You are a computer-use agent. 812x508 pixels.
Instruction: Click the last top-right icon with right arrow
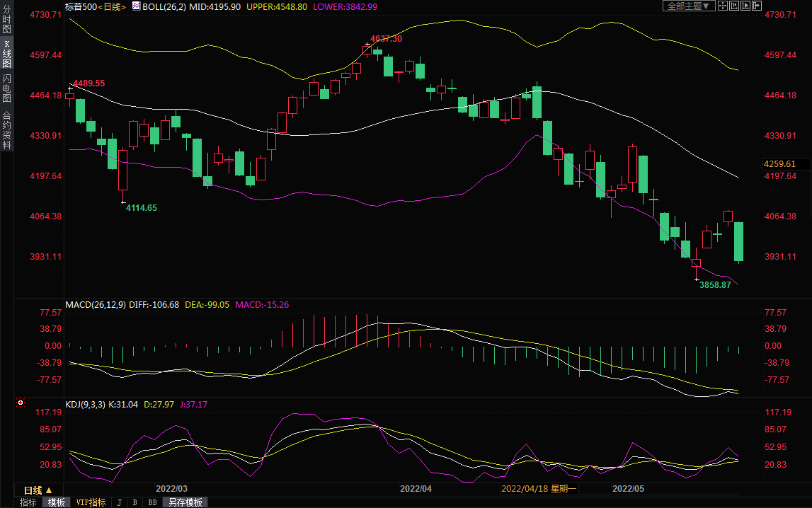click(x=757, y=6)
